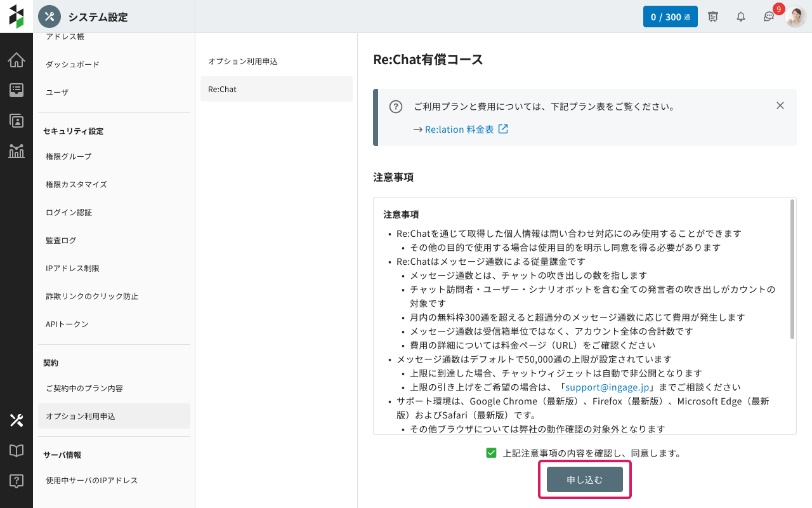Image resolution: width=812 pixels, height=508 pixels.
Task: Open the Re:lation 料金表 link
Action: [x=459, y=129]
